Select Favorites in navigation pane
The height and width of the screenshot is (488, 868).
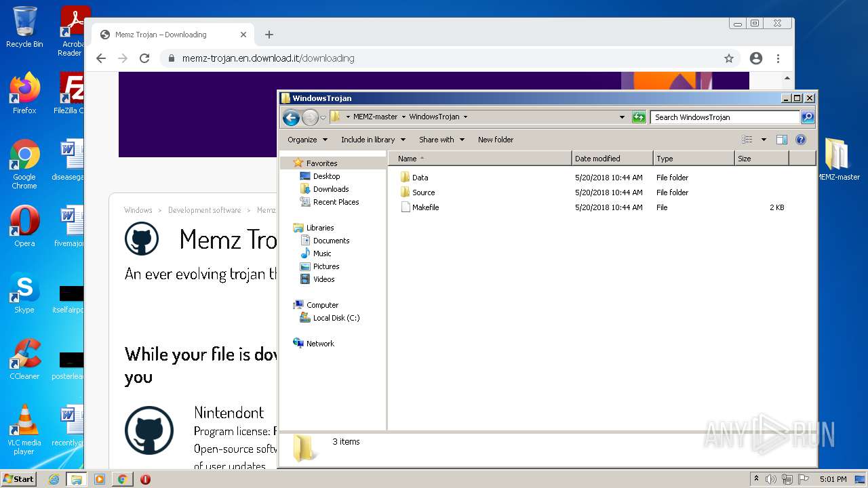click(x=321, y=163)
